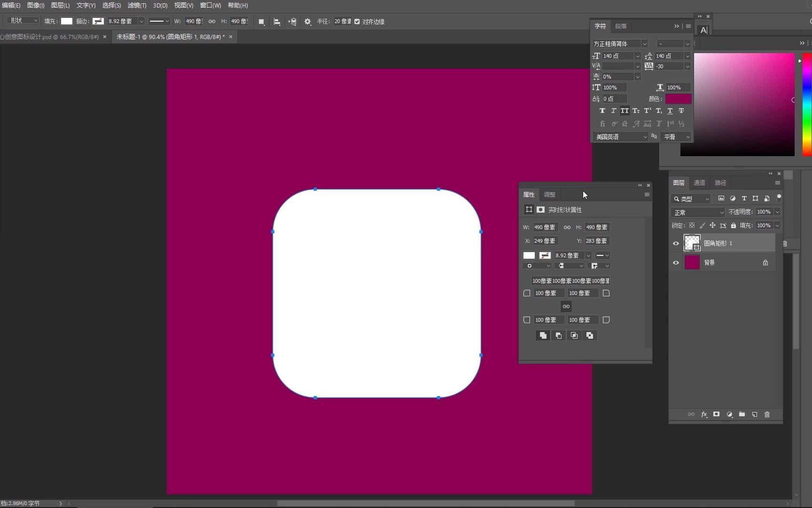Open layer filter type dropdown 类型
This screenshot has width=812, height=508.
coord(691,199)
